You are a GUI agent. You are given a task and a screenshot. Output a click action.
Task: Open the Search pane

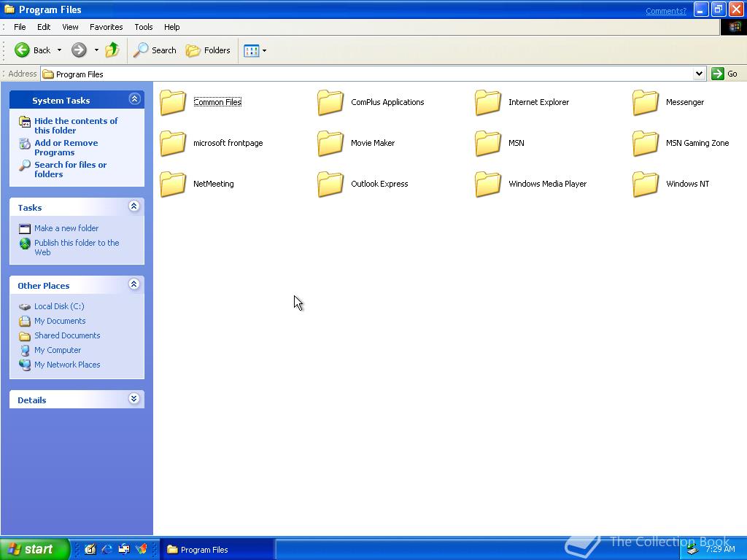[x=155, y=50]
